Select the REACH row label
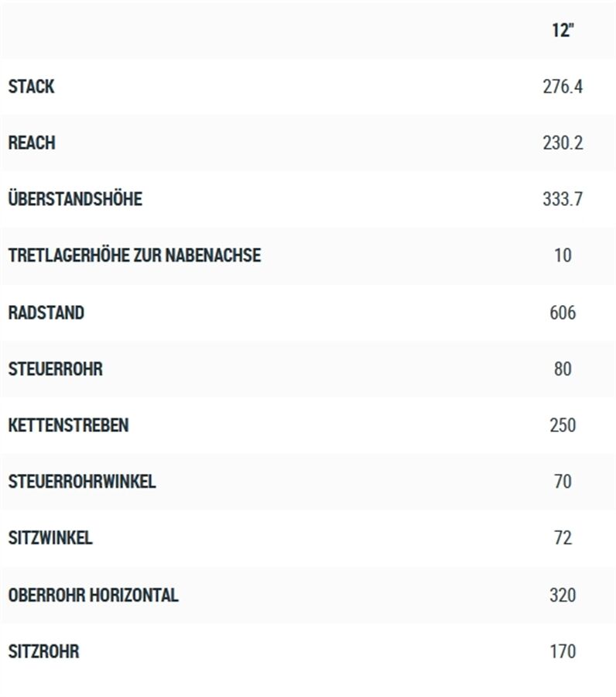The height and width of the screenshot is (697, 616). coord(32,143)
